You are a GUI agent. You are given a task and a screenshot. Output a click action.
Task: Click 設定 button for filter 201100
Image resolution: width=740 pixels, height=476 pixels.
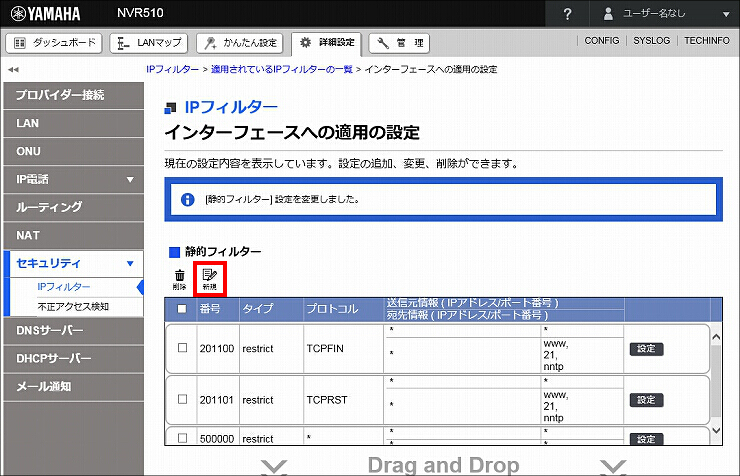point(647,349)
